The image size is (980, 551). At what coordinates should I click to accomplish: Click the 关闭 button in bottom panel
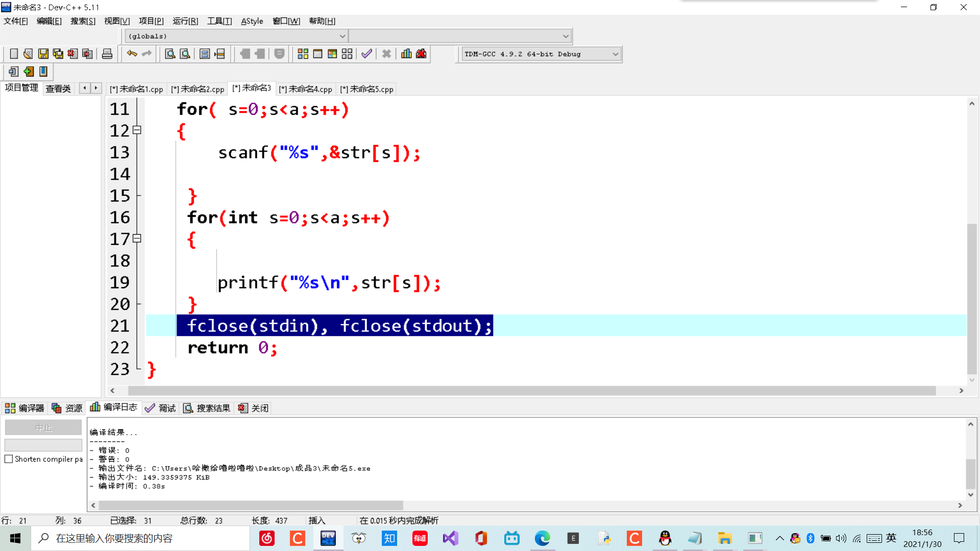click(x=254, y=408)
